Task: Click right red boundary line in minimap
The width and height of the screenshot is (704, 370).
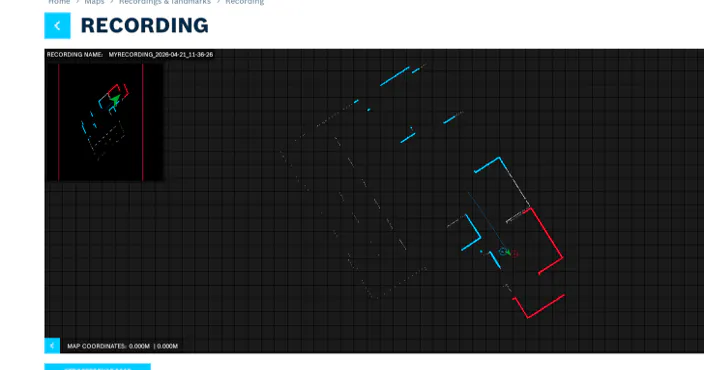Action: point(143,122)
